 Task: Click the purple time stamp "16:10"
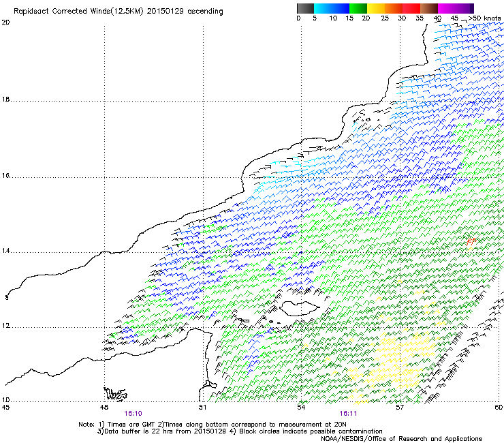click(133, 414)
